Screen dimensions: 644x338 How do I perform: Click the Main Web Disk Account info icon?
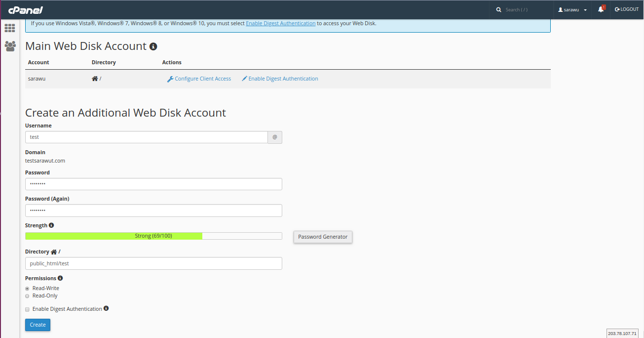coord(153,46)
